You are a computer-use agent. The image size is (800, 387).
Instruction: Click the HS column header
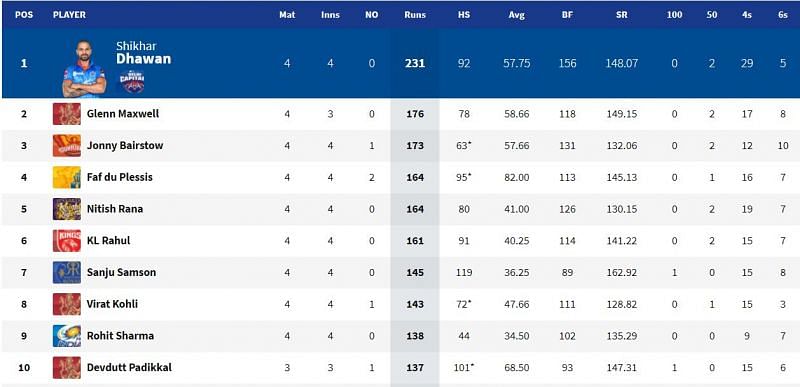click(x=464, y=15)
